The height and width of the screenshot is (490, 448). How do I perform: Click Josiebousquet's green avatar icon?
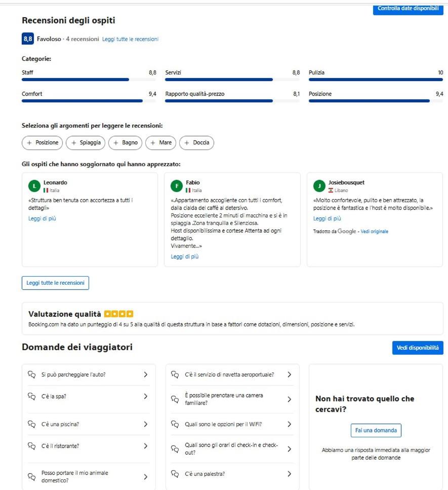pyautogui.click(x=319, y=186)
